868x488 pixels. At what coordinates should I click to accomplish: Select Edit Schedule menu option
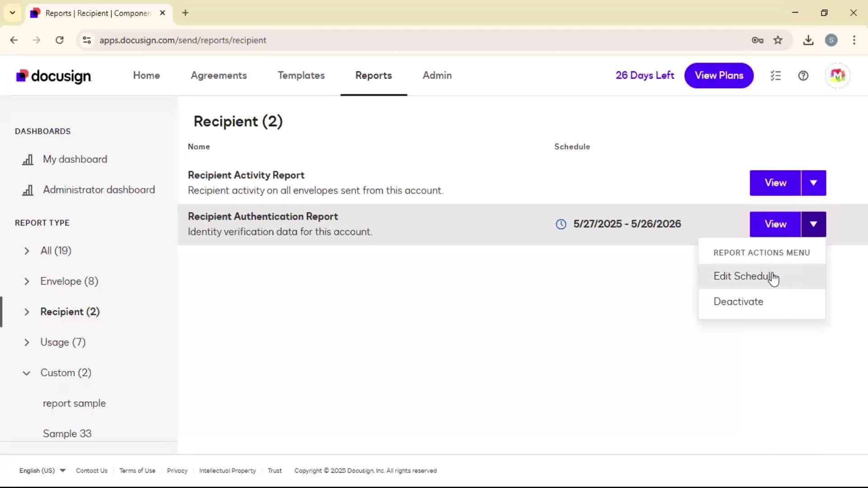[x=762, y=276]
